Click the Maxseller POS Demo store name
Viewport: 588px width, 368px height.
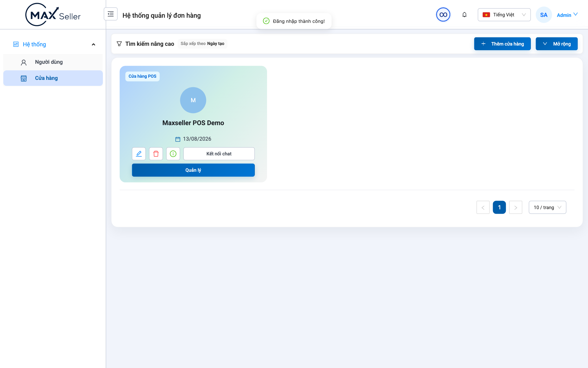click(x=193, y=123)
